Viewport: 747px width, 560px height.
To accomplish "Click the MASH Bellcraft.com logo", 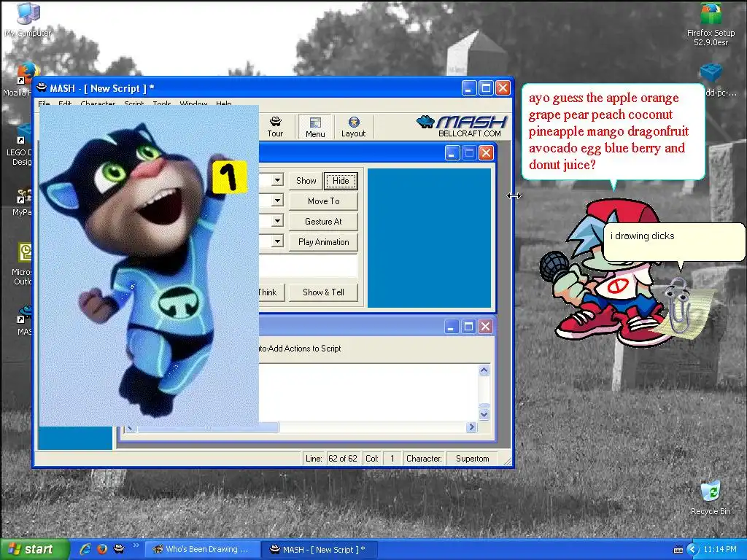I will coord(462,126).
